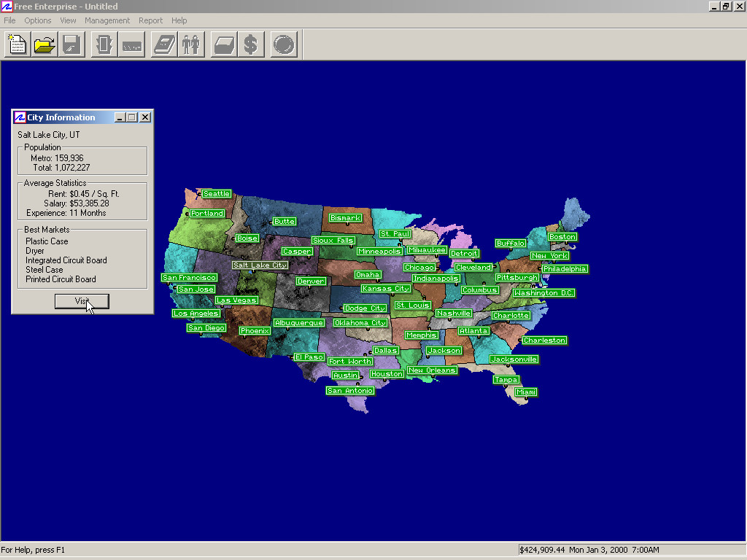Click the round globe toolbar icon
Viewport: 747px width, 560px height.
coord(284,44)
